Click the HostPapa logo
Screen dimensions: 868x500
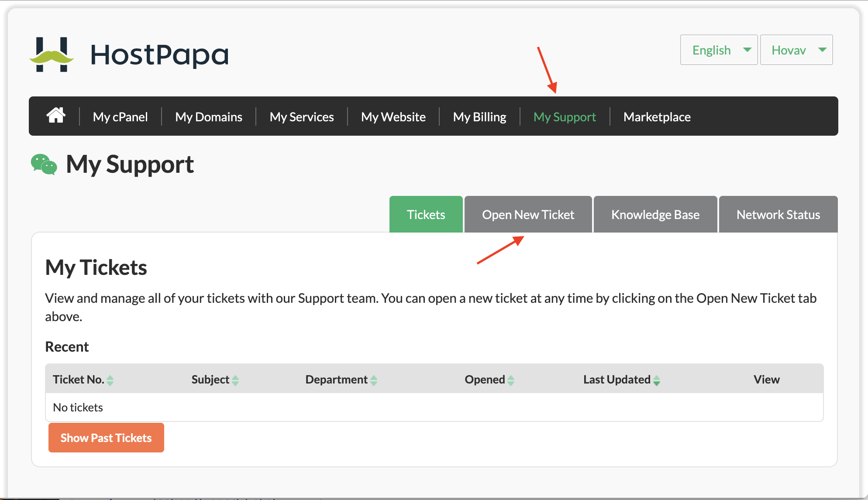(x=129, y=55)
